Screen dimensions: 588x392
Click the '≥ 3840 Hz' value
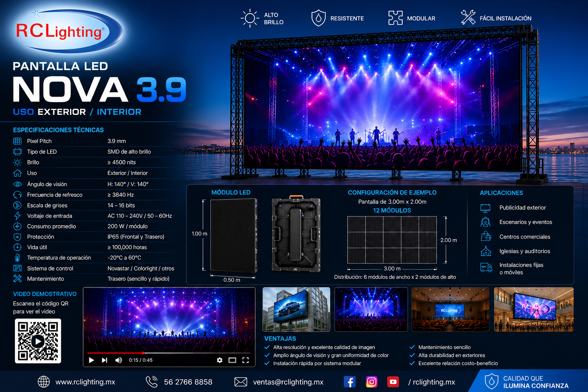(x=121, y=195)
